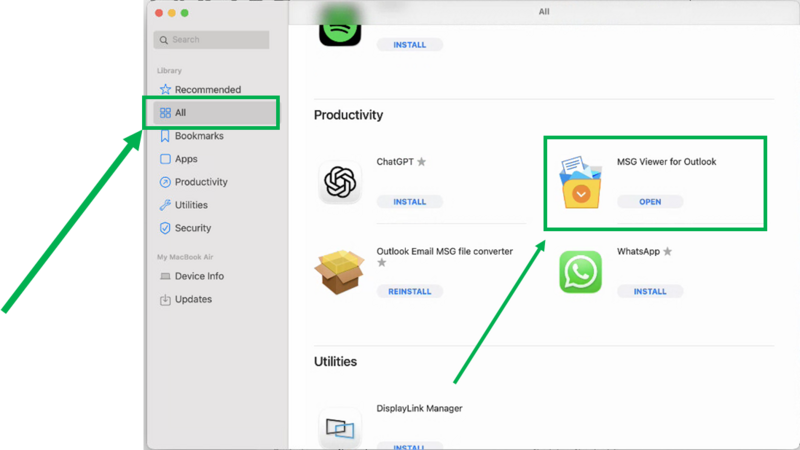Click the DisplayLink Manager app icon
800x450 pixels.
pyautogui.click(x=341, y=428)
